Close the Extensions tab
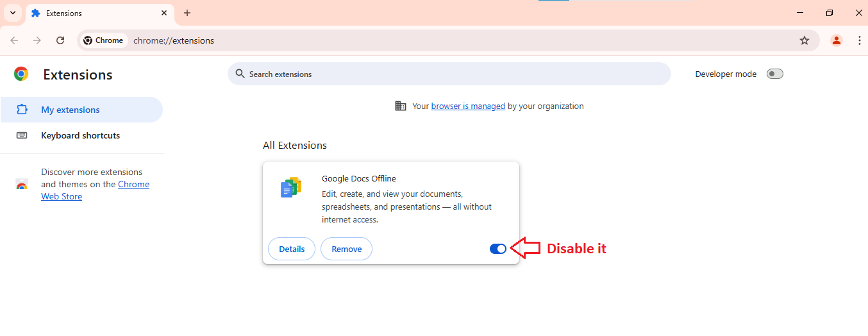 point(164,13)
